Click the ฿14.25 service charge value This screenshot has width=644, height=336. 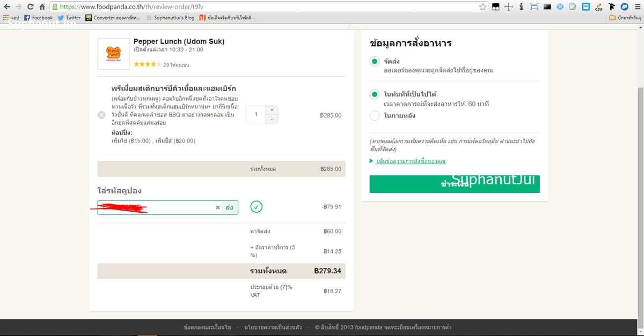tap(332, 251)
